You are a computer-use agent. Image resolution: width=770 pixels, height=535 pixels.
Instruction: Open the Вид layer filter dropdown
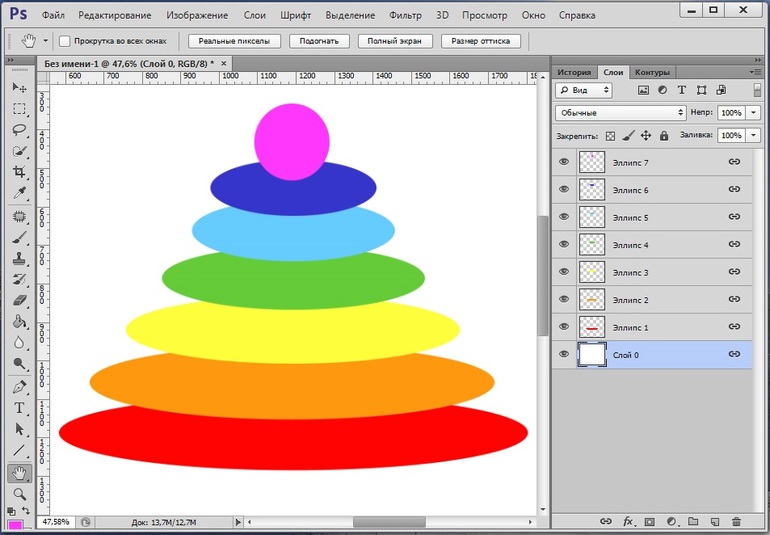(585, 90)
